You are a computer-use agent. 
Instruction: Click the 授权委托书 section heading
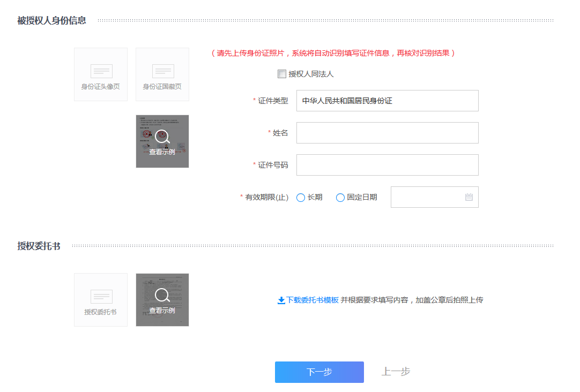39,246
